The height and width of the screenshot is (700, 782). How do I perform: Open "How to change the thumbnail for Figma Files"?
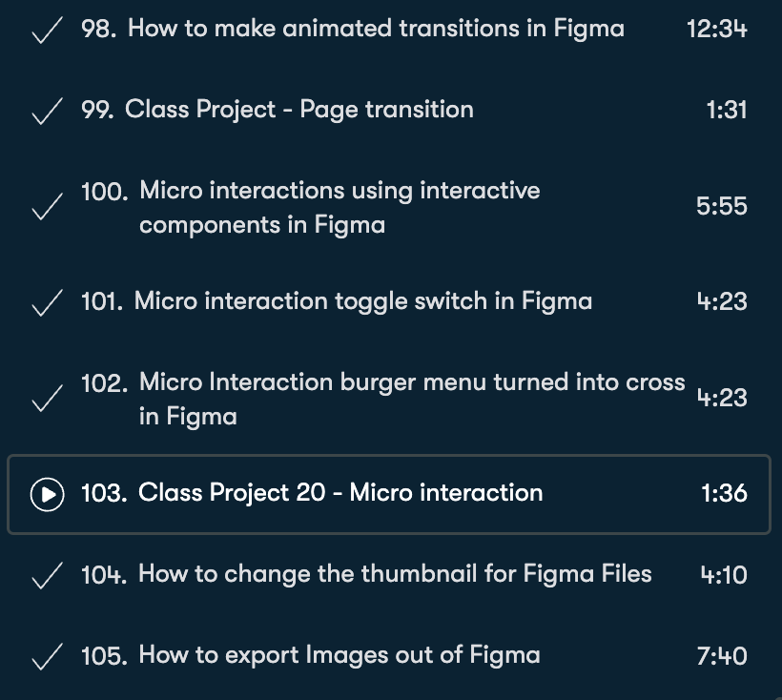395,574
